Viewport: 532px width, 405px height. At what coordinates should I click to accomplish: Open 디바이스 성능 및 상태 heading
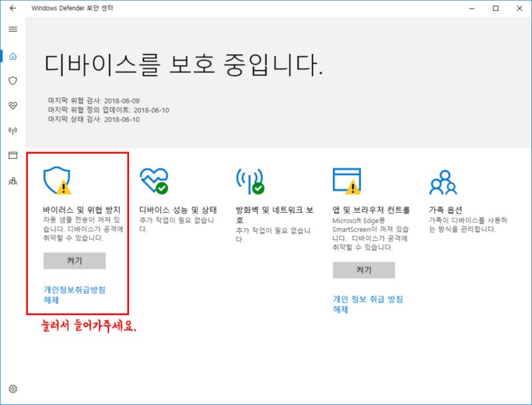pyautogui.click(x=178, y=210)
